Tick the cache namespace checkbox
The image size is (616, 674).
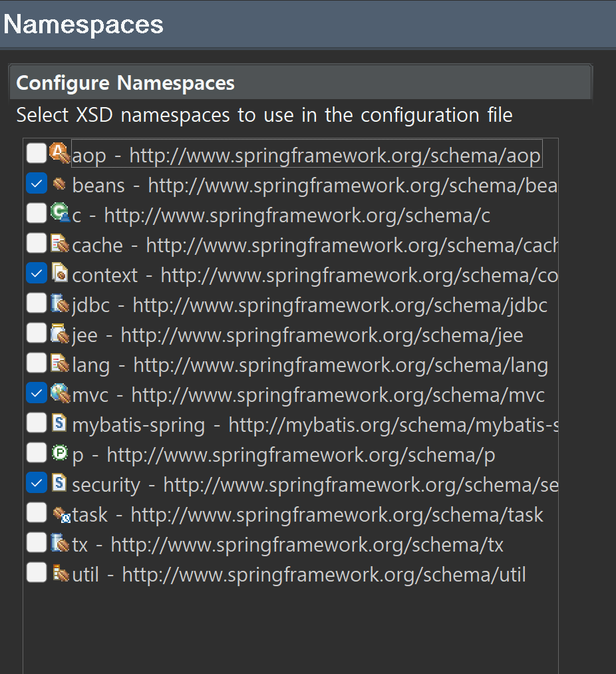pyautogui.click(x=37, y=243)
